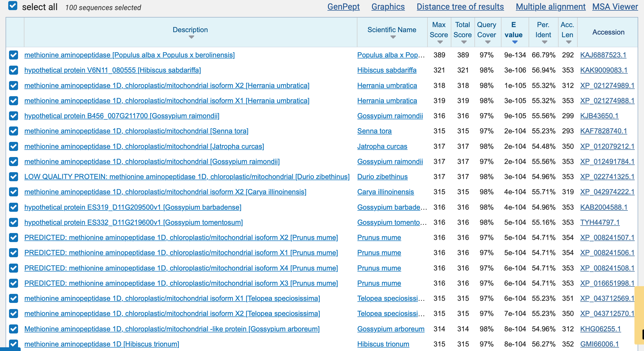Screen dimensions: 644x351
Task: Toggle checkbox for hypothetical protein B456_007G211700
Action: point(14,116)
